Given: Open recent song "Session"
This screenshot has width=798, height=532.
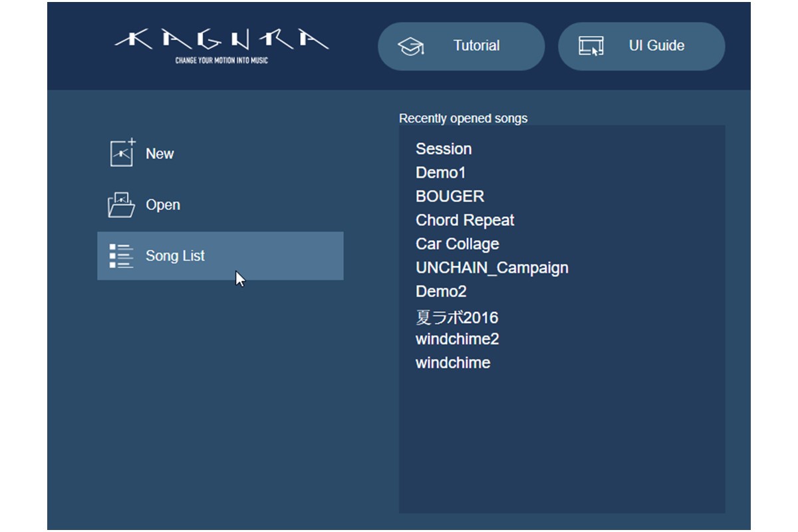Looking at the screenshot, I should point(444,149).
